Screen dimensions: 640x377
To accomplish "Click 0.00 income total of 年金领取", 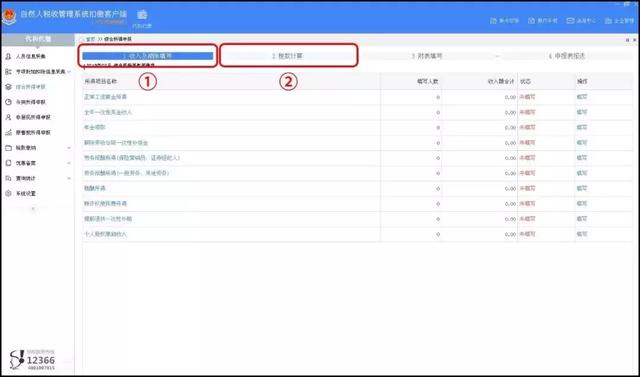I will (x=510, y=128).
